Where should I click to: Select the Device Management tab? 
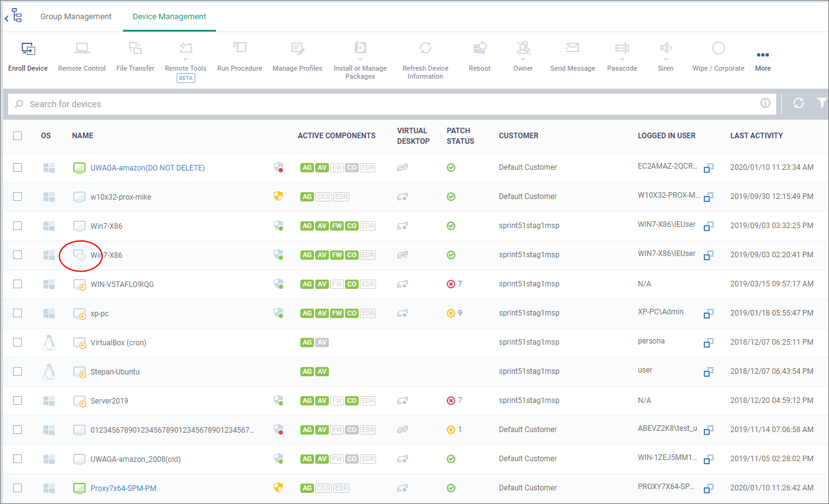(169, 17)
